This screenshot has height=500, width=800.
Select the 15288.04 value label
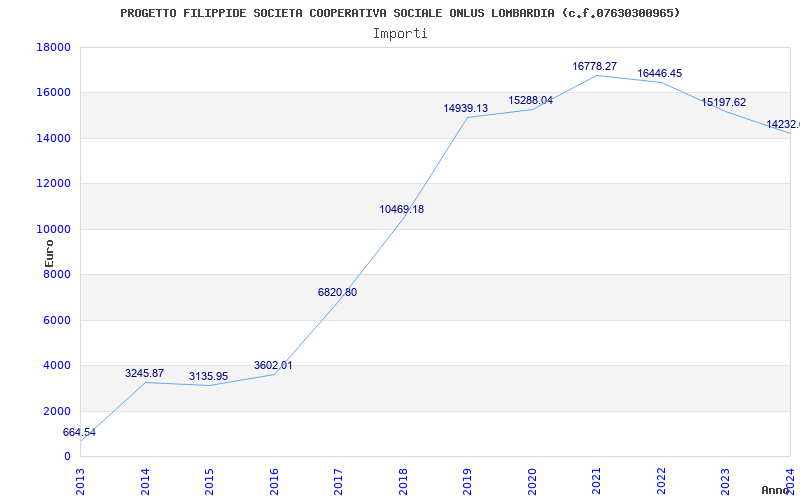coord(530,100)
